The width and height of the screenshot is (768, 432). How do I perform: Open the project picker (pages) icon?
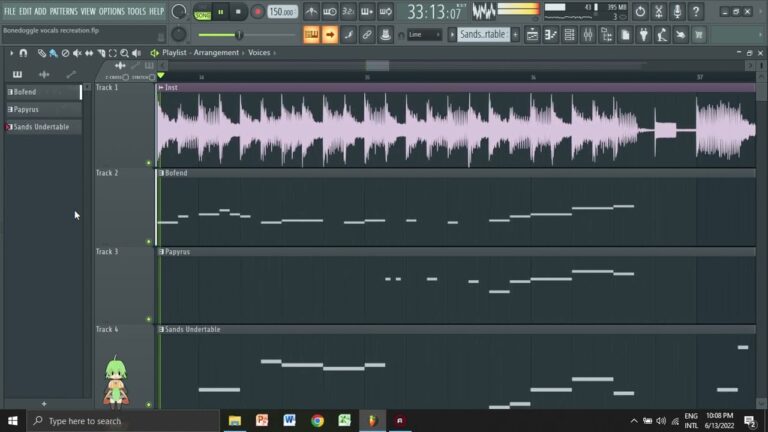pyautogui.click(x=625, y=35)
